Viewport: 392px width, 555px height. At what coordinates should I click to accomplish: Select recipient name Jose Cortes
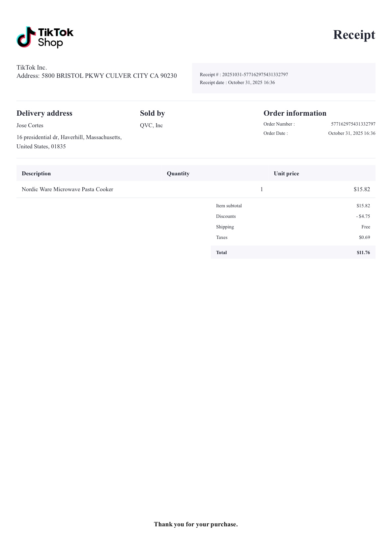tap(30, 126)
